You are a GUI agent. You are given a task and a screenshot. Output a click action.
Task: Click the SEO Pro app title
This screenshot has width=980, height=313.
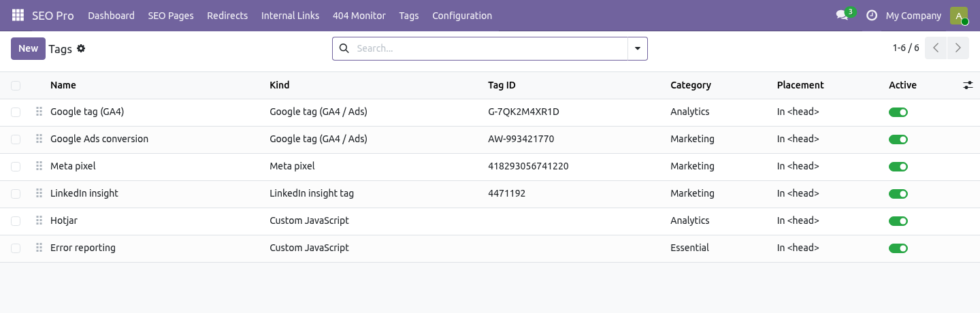(x=53, y=15)
